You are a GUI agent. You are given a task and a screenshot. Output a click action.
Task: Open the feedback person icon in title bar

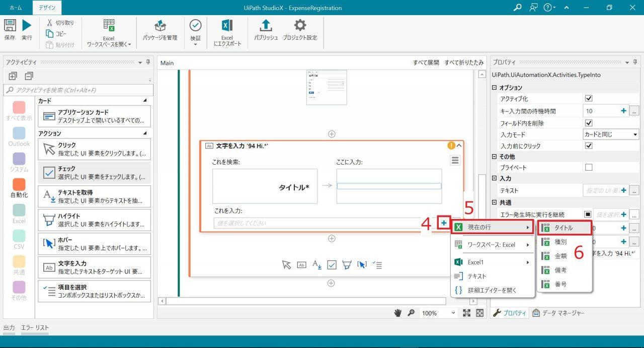534,8
